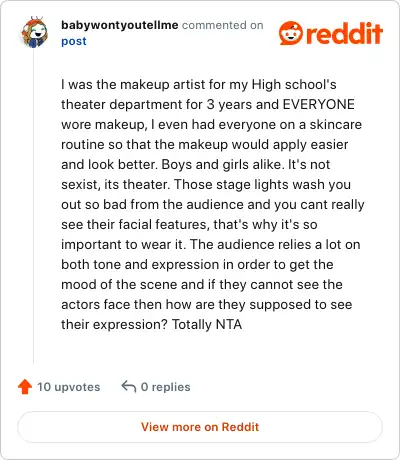
Task: Click the "sexist, its theater" sentence
Action: click(x=115, y=184)
